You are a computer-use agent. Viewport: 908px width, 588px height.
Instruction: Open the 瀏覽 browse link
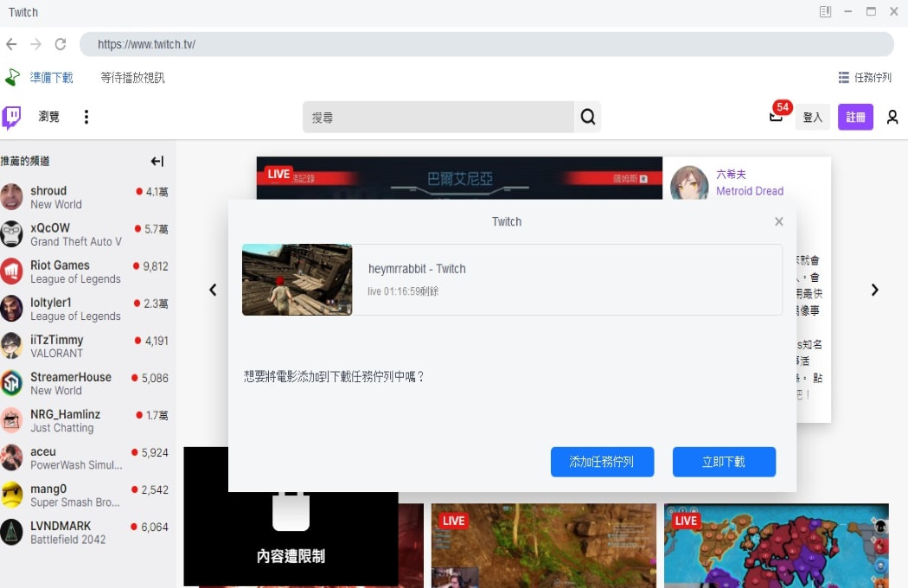point(48,117)
